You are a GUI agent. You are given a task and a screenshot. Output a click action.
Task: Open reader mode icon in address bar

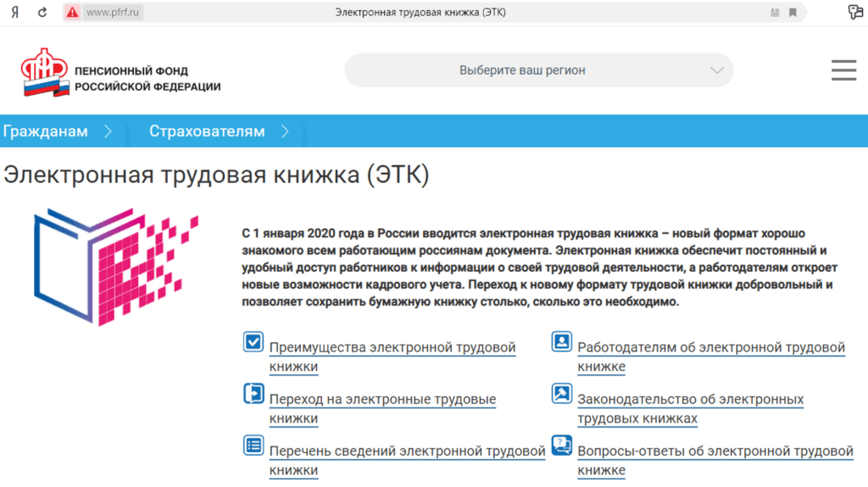(775, 12)
